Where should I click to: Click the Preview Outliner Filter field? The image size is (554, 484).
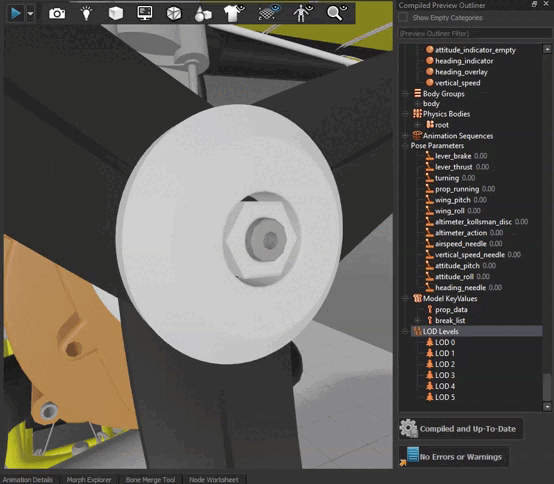click(476, 34)
